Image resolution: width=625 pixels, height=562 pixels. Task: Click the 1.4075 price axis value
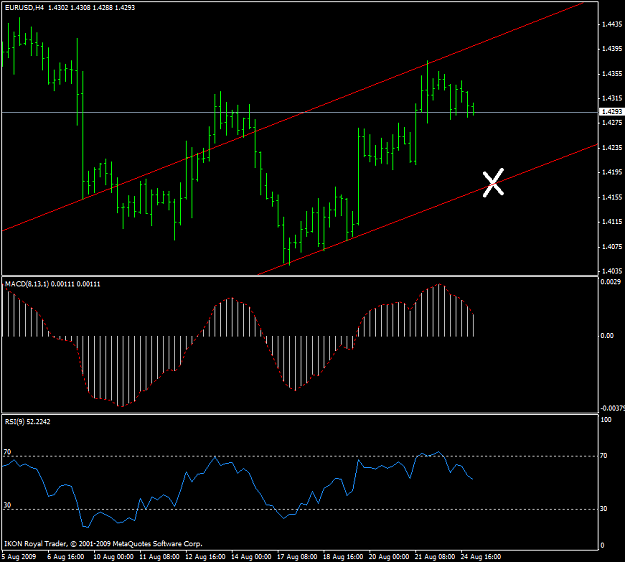pyautogui.click(x=612, y=247)
